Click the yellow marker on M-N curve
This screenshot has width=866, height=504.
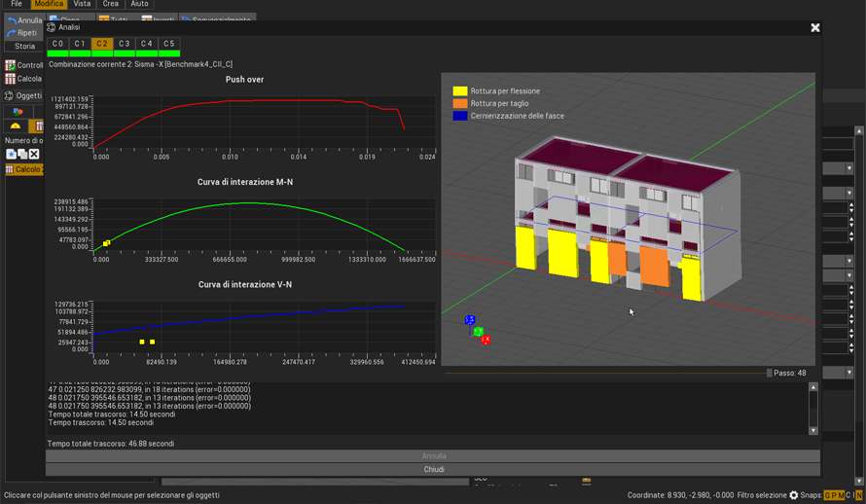click(107, 243)
